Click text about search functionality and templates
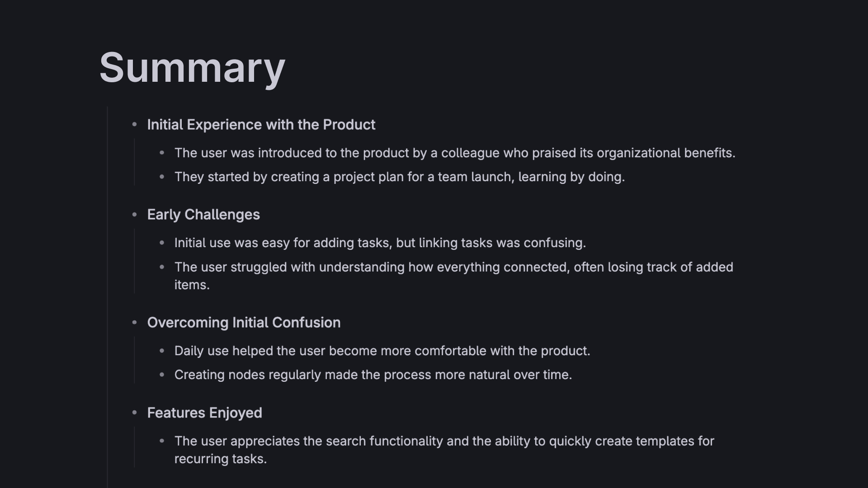868x488 pixels. click(444, 450)
